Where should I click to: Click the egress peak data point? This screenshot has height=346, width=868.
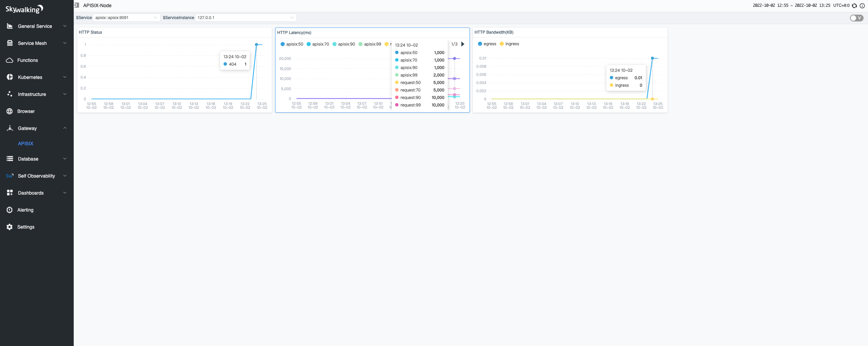click(652, 58)
